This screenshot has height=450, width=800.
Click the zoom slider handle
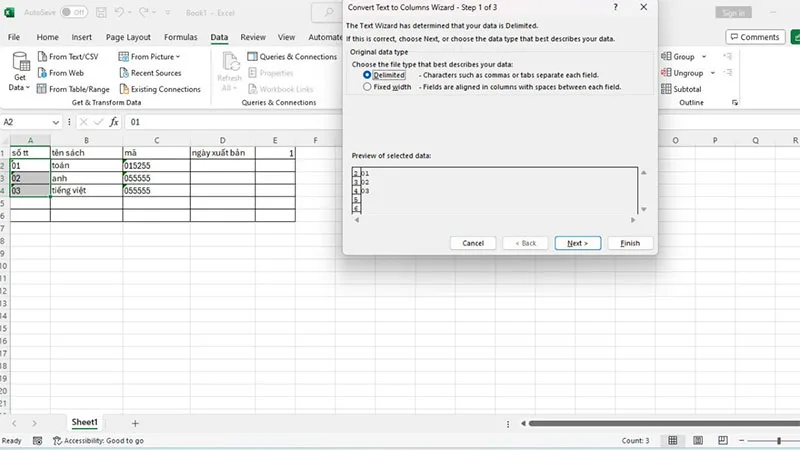pyautogui.click(x=779, y=440)
